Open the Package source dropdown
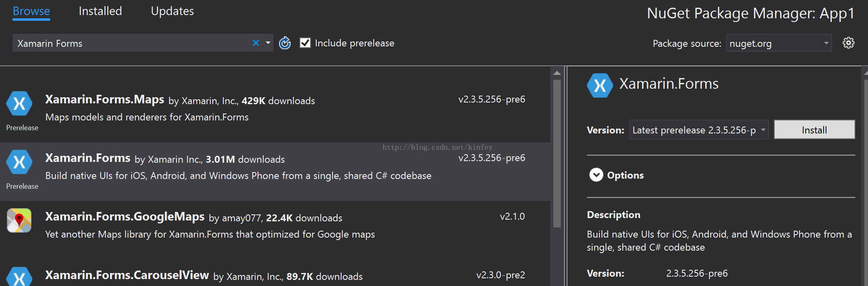 coord(779,43)
